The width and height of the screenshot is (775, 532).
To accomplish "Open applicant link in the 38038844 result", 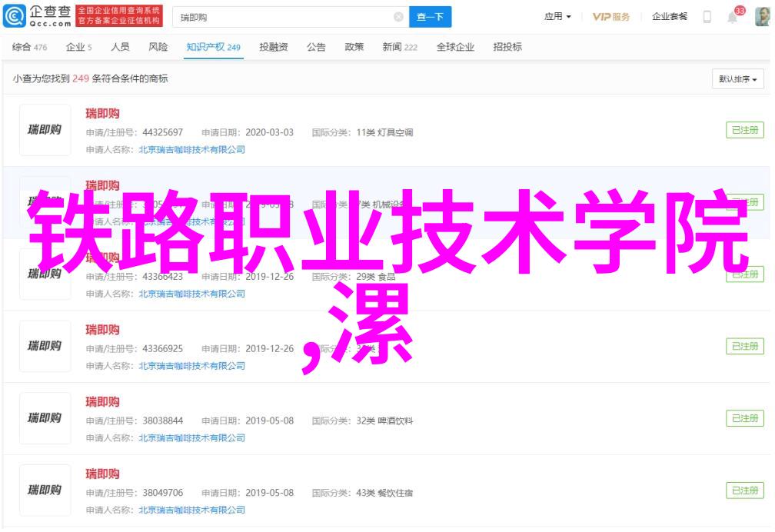I will (x=191, y=438).
